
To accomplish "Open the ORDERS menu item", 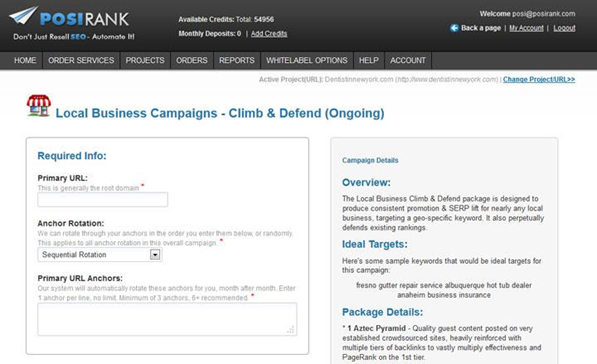I will click(x=192, y=61).
